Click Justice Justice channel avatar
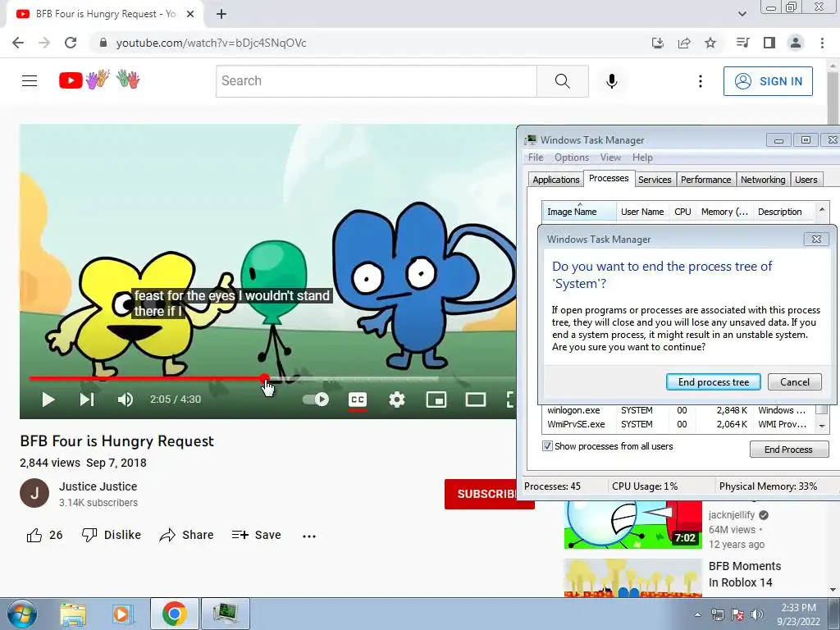840x630 pixels. 34,493
